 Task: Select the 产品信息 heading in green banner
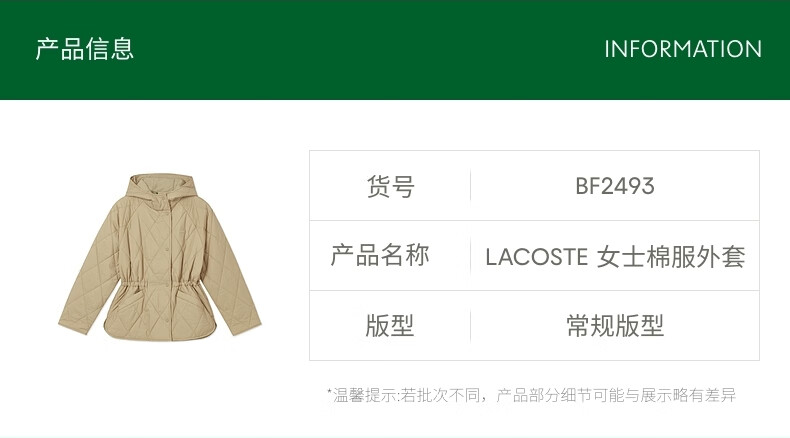84,49
